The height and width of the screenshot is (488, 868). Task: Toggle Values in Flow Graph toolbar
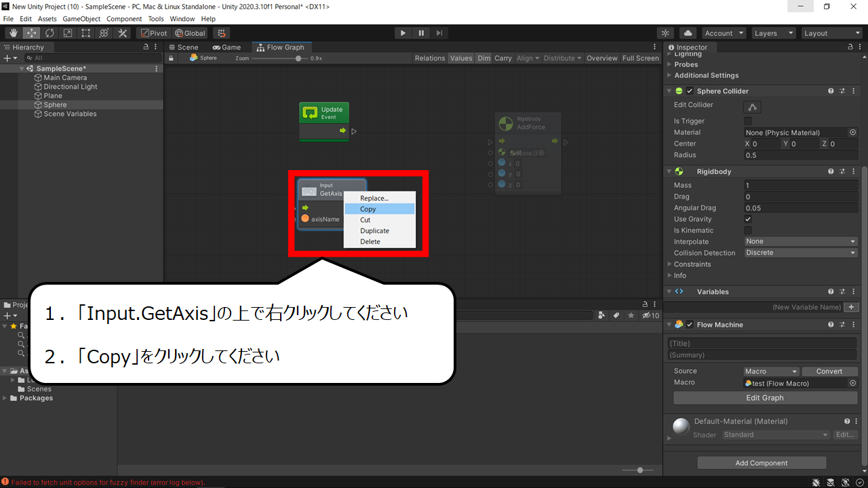tap(461, 58)
